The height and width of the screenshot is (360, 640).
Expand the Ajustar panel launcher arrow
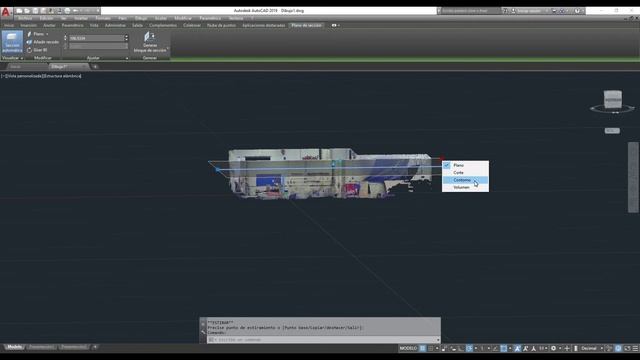pos(127,58)
